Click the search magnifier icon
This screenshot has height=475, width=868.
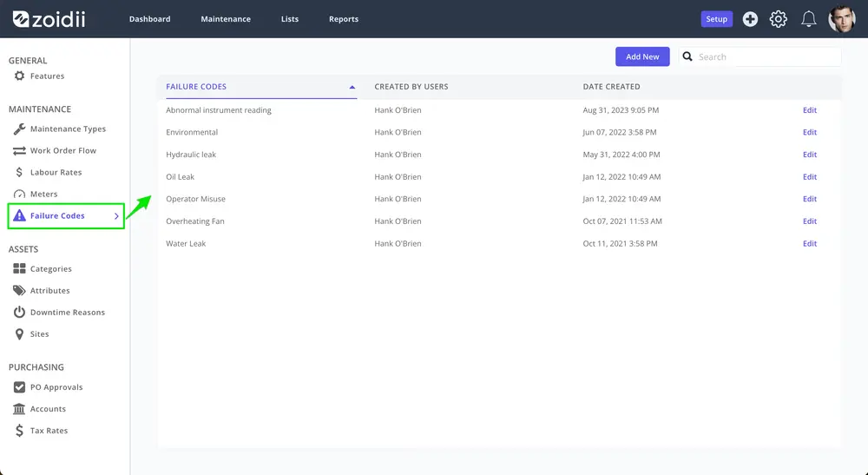point(687,56)
